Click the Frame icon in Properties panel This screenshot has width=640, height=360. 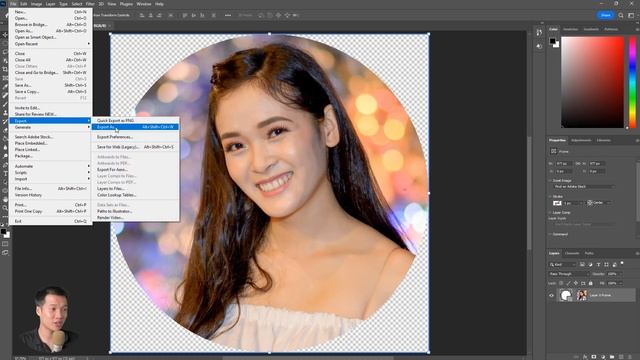pyautogui.click(x=554, y=151)
